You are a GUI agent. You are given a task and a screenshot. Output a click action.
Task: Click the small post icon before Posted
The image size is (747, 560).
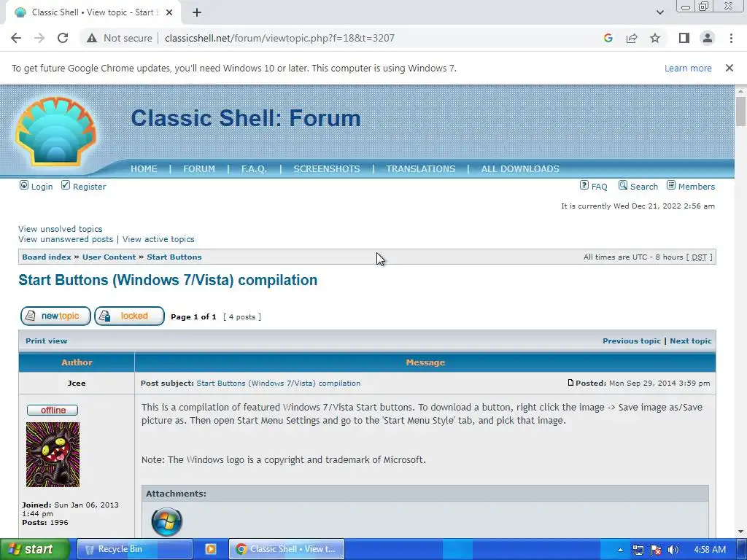(x=570, y=383)
